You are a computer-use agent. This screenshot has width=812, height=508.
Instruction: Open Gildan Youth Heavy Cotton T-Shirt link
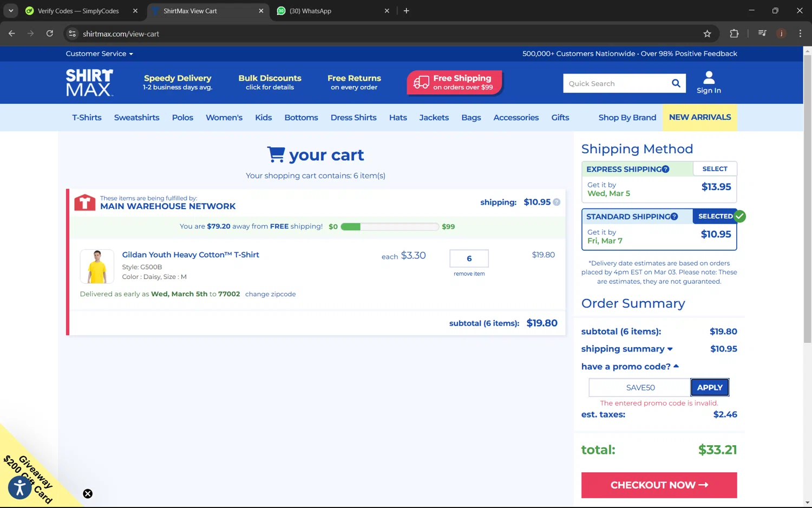[x=191, y=255]
